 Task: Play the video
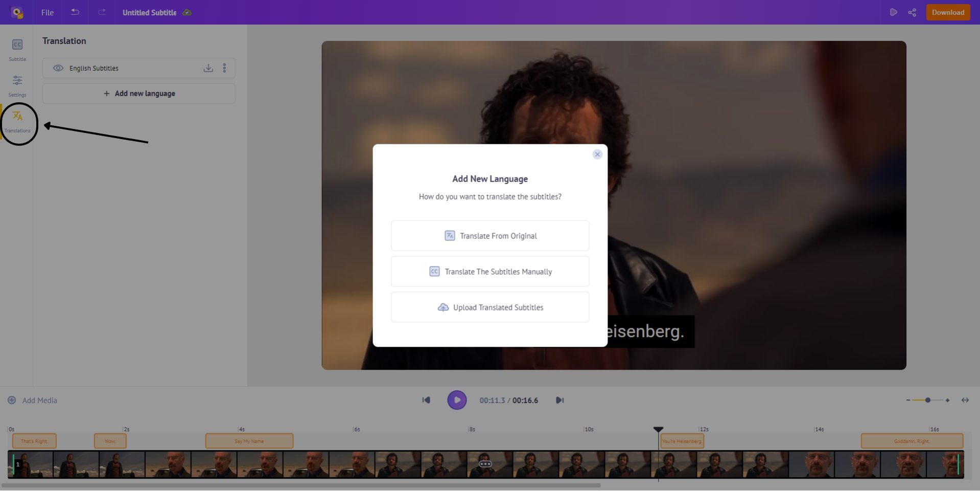tap(457, 400)
